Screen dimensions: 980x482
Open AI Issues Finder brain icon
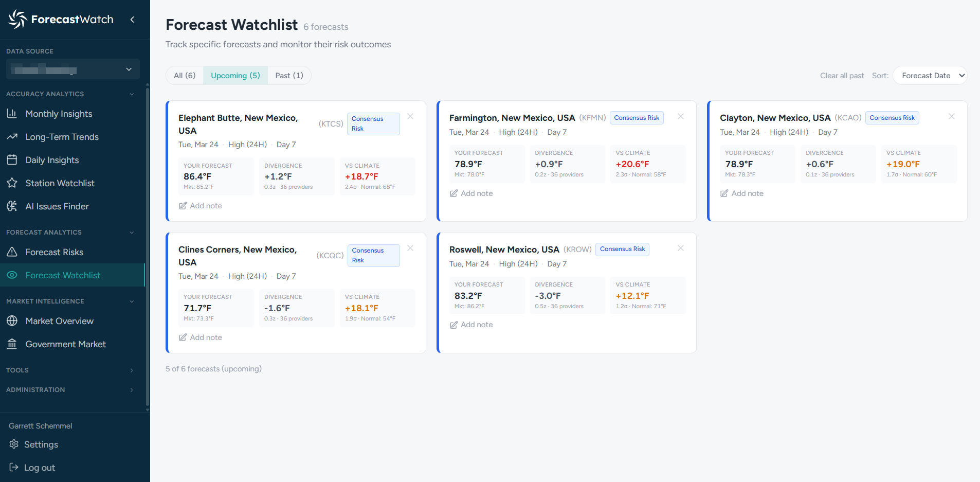point(12,206)
